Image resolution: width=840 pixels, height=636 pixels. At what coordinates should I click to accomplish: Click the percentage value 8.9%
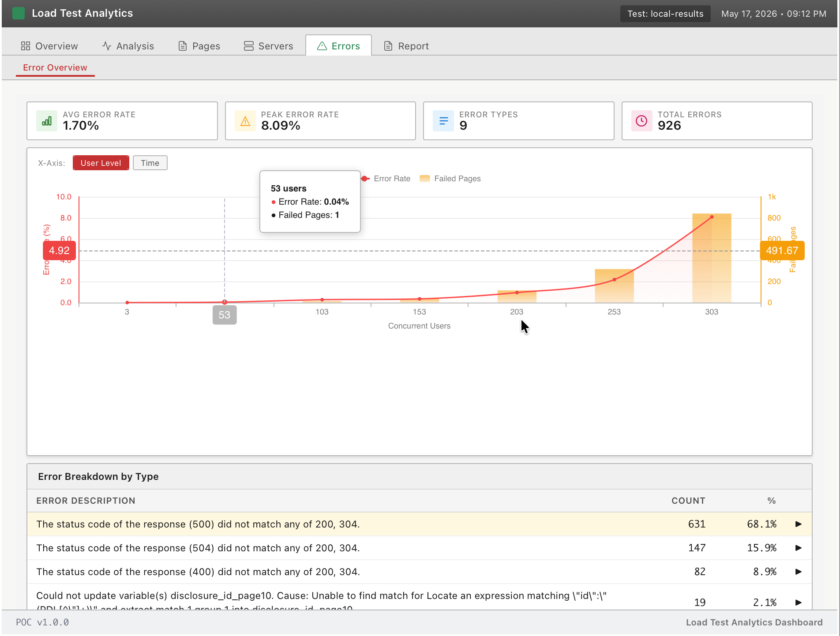(765, 572)
